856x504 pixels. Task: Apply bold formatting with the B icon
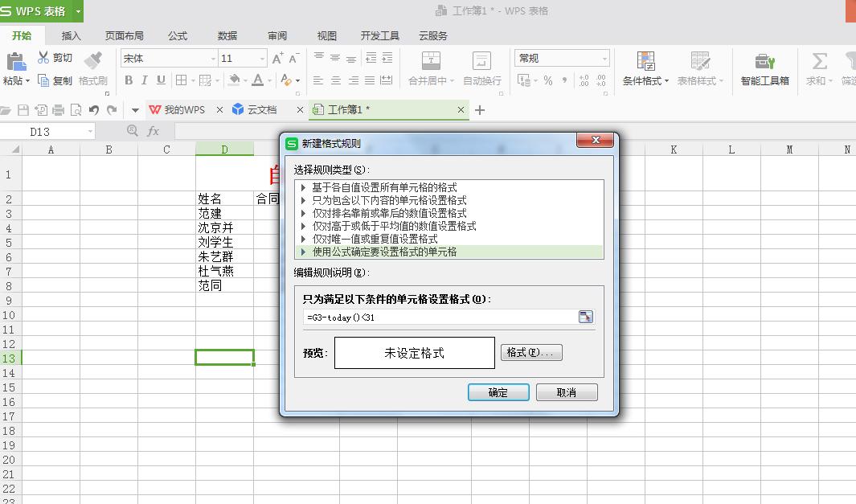click(x=128, y=80)
